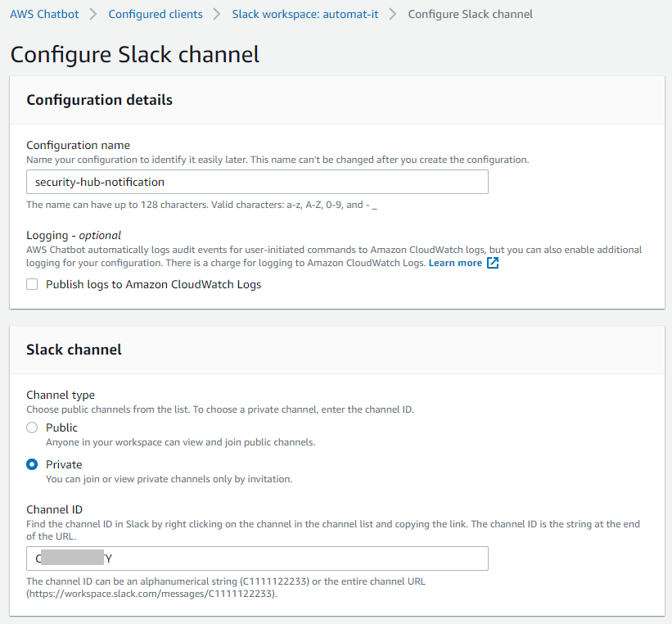
Task: Click the Configure Slack channel breadcrumb text
Action: [x=470, y=14]
